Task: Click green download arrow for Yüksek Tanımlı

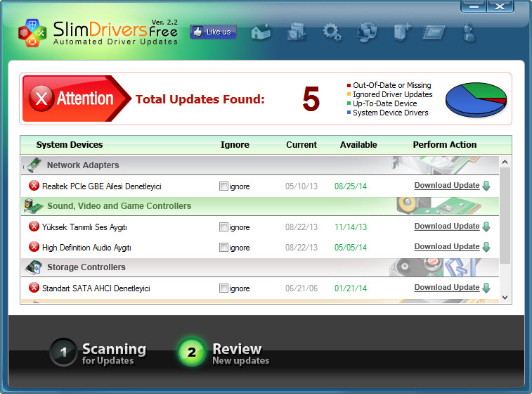Action: pos(486,227)
